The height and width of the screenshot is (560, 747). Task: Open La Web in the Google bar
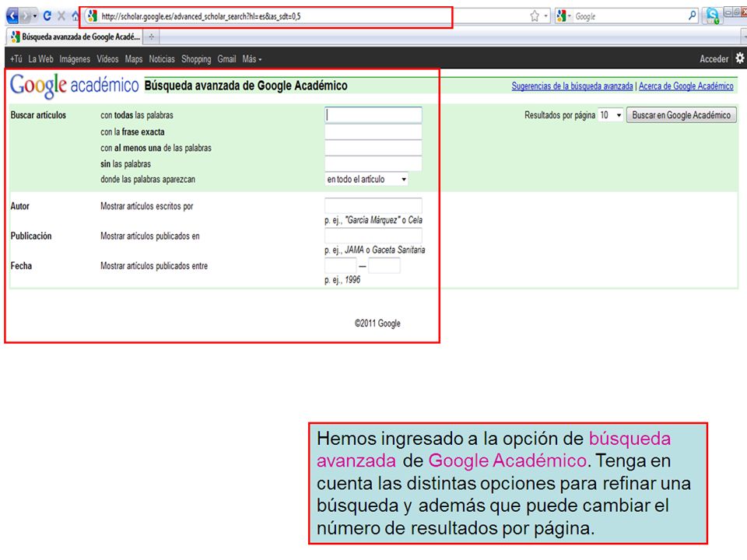pyautogui.click(x=41, y=59)
